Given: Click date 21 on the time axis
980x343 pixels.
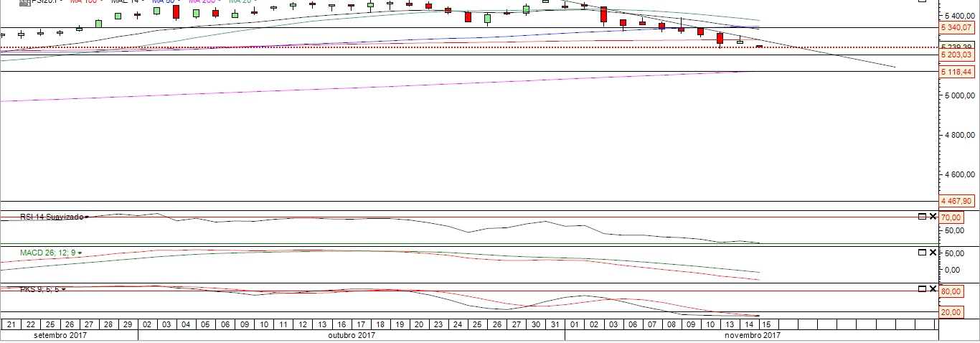Looking at the screenshot, I should 10,325.
